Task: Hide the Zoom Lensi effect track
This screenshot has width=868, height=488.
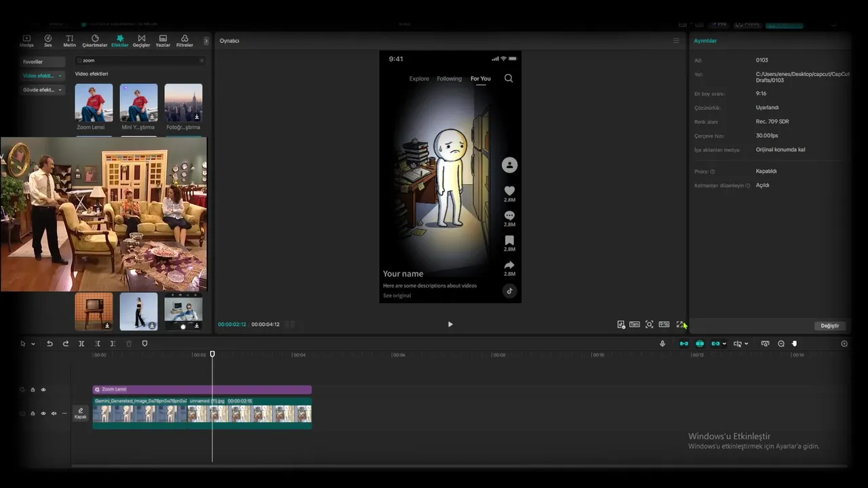Action: coord(43,390)
